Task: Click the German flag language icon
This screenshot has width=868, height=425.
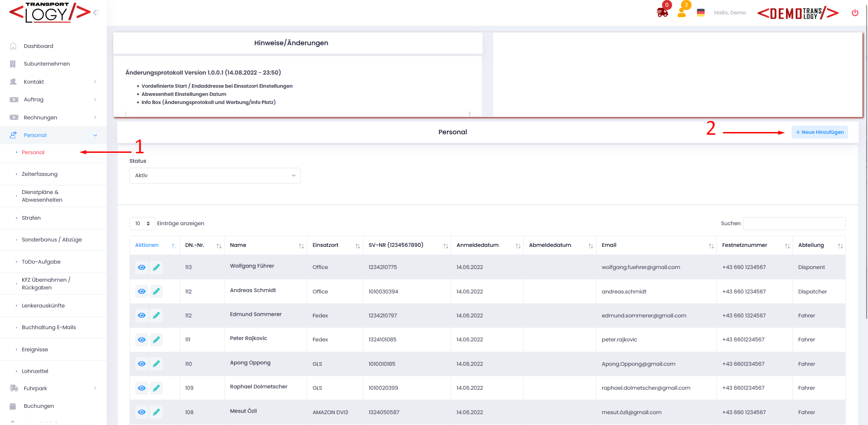Action: click(701, 13)
